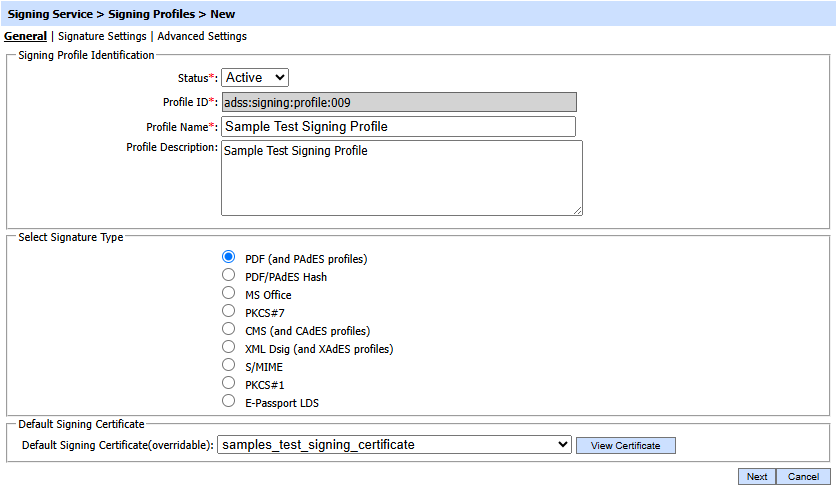Cancel the new signing profile
This screenshot has height=488, width=837.
(803, 476)
